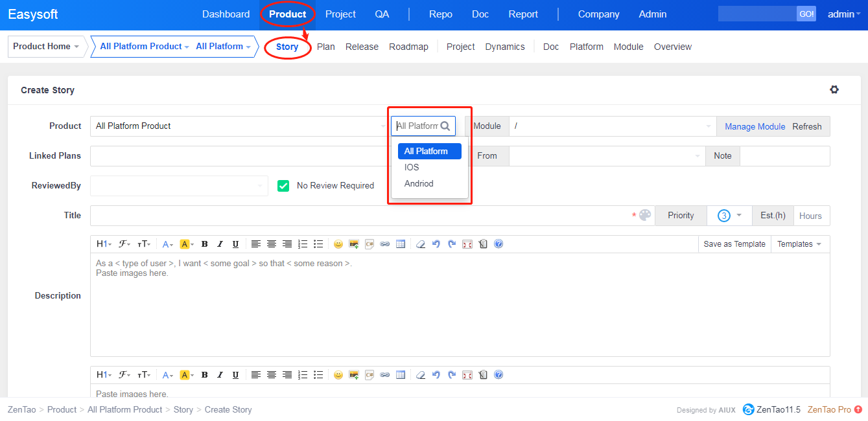Insert code block in Description toolbar
Screen dimensions: 868x421
click(369, 244)
